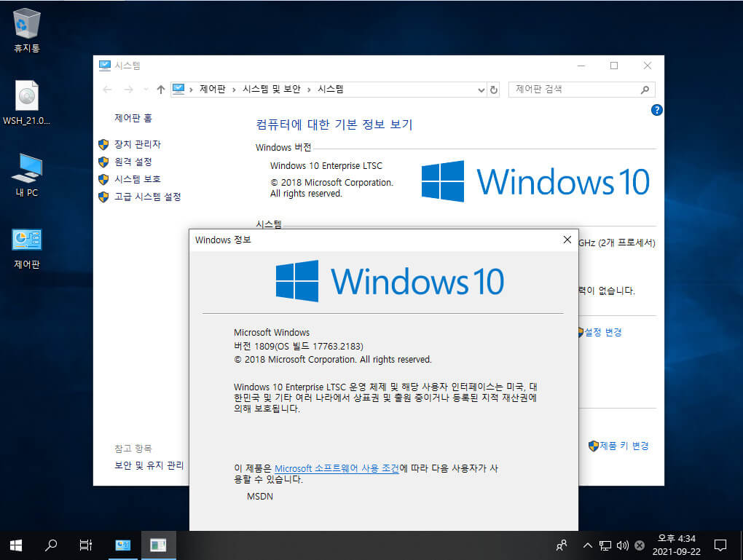Open taskbar search
The image size is (743, 560).
coord(51,545)
